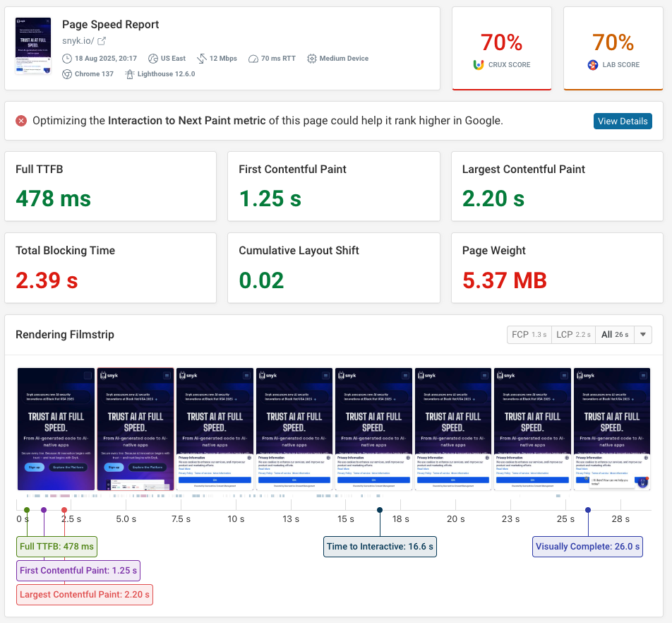Open snyk.io external link icon
This screenshot has width=672, height=623.
[x=102, y=42]
